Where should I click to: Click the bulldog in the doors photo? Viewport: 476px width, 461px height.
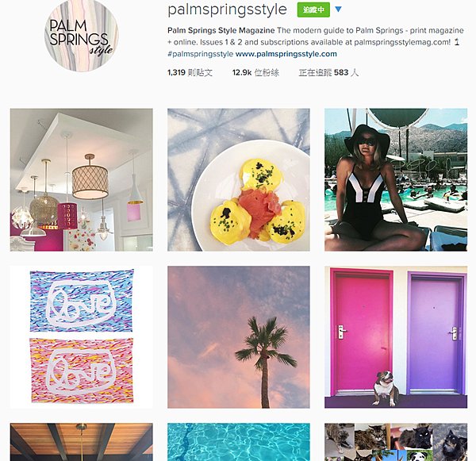[385, 388]
